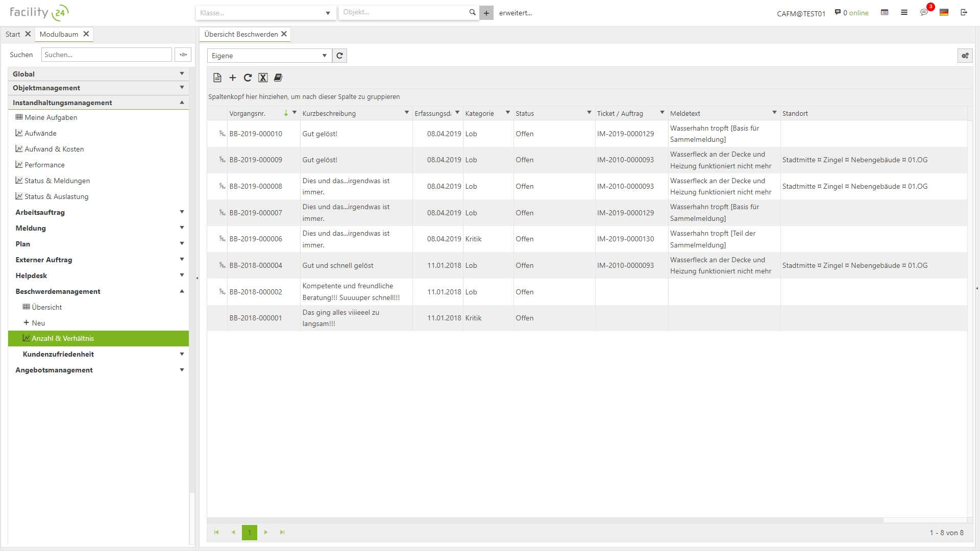This screenshot has height=551, width=980.
Task: Click the German flag language icon
Action: pyautogui.click(x=944, y=12)
